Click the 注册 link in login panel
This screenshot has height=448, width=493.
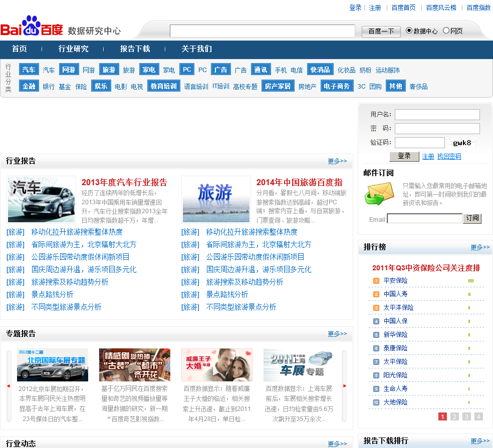click(x=427, y=157)
